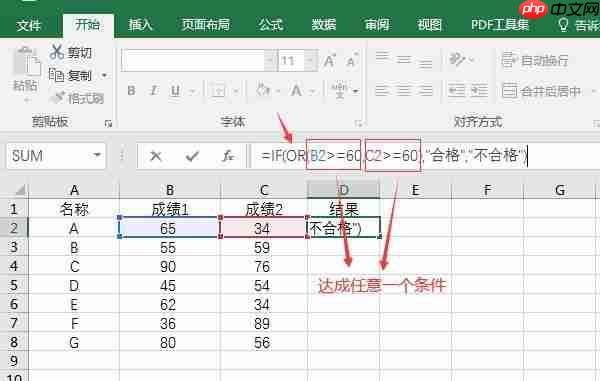The height and width of the screenshot is (381, 600).
Task: Switch to the 插入 Insert tab
Action: pos(140,25)
